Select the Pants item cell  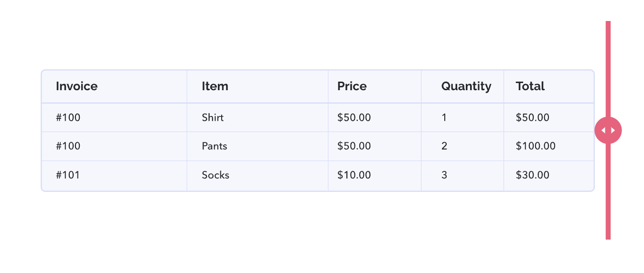(x=258, y=146)
